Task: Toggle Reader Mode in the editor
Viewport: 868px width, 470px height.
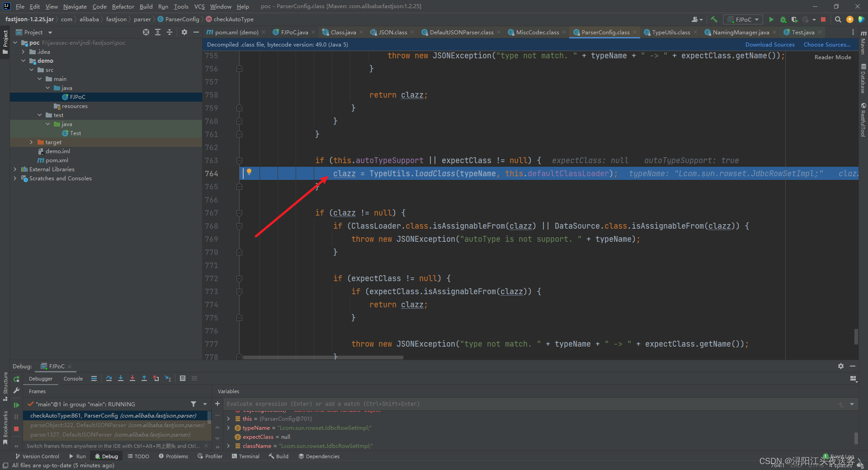Action: pos(833,57)
